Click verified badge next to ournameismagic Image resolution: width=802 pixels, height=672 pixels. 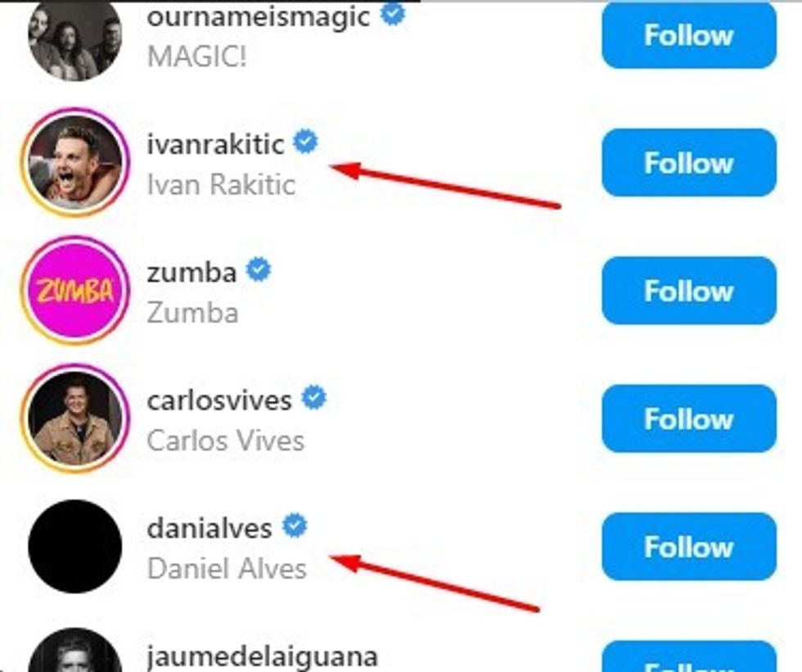point(393,15)
